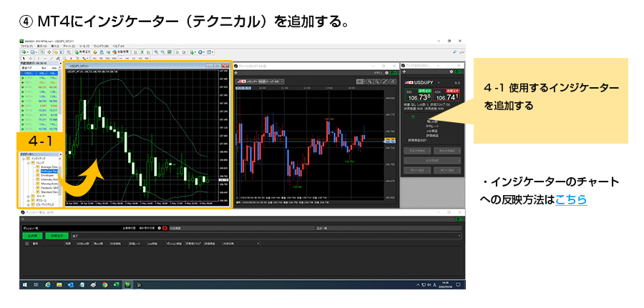Open the notification center icon
This screenshot has width=644, height=308.
click(x=458, y=284)
